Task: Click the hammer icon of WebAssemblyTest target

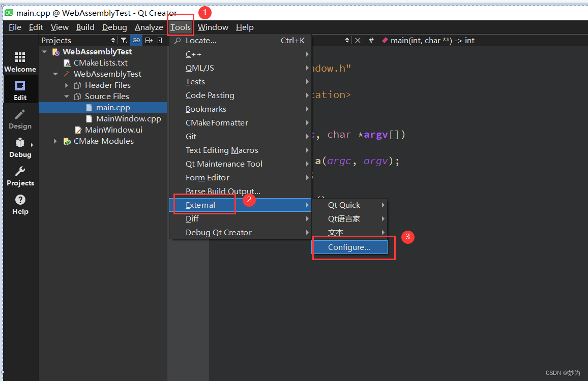Action: pos(67,74)
